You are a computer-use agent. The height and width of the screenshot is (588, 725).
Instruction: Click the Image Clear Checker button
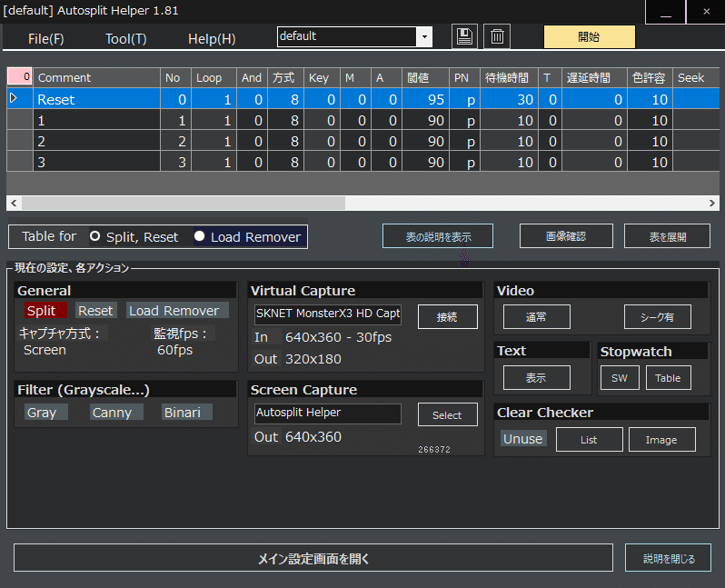pyautogui.click(x=662, y=440)
